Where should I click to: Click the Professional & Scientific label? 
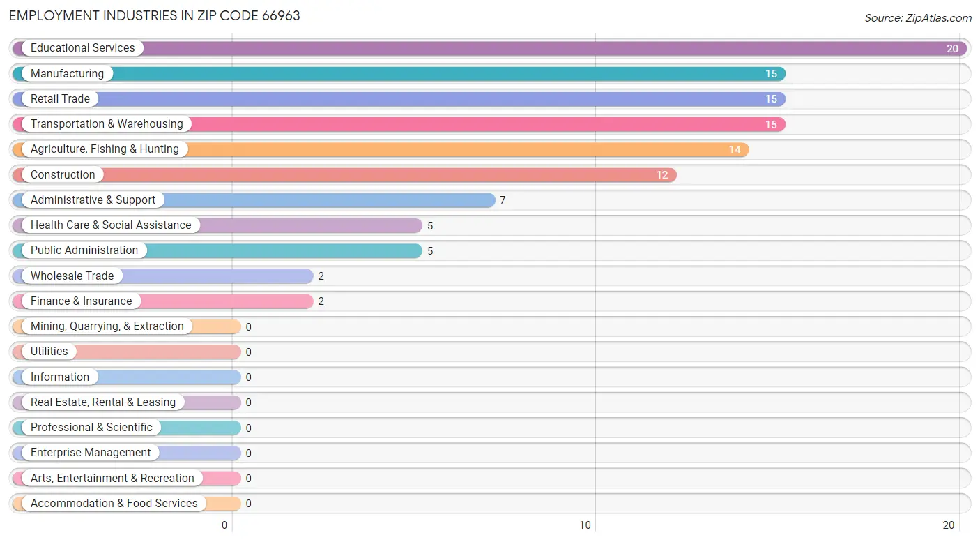tap(91, 428)
